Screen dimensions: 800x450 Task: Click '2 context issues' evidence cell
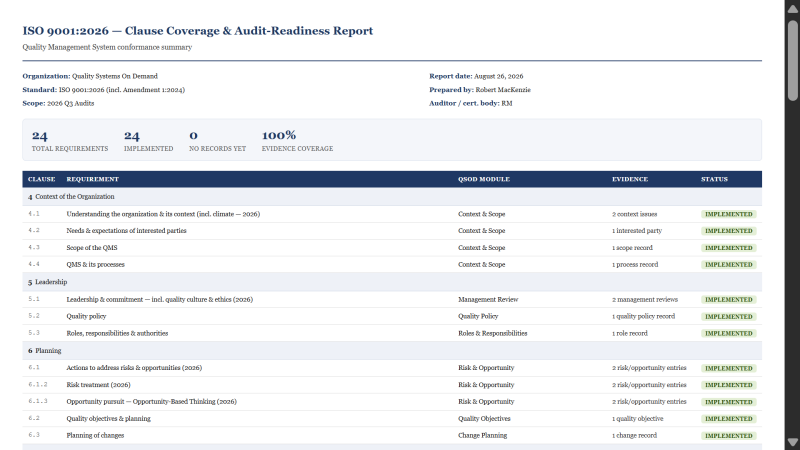click(x=635, y=214)
